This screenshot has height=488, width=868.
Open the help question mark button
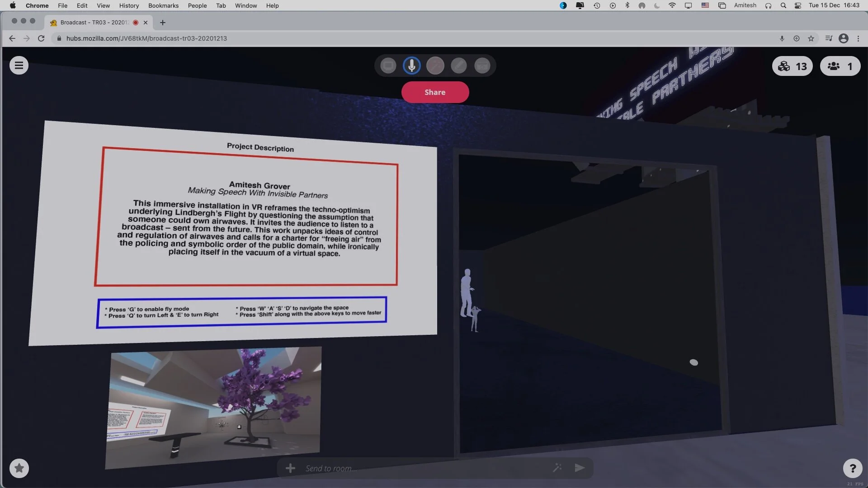coord(853,468)
